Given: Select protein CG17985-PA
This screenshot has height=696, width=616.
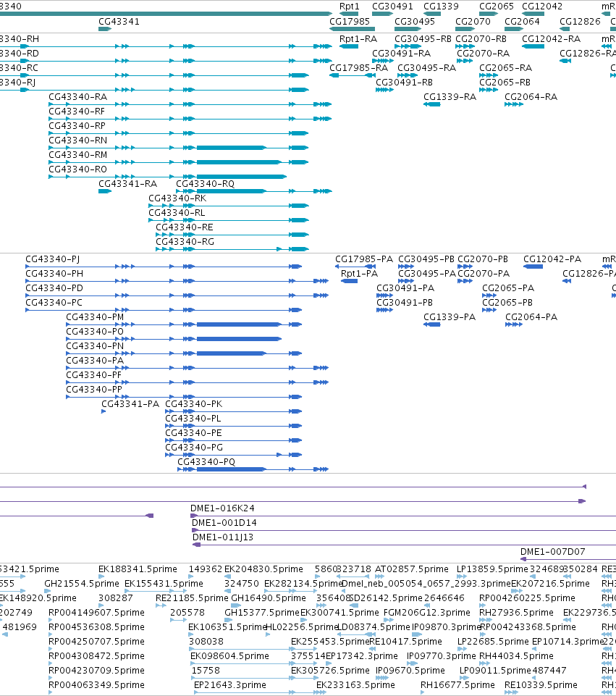Looking at the screenshot, I should 363,259.
